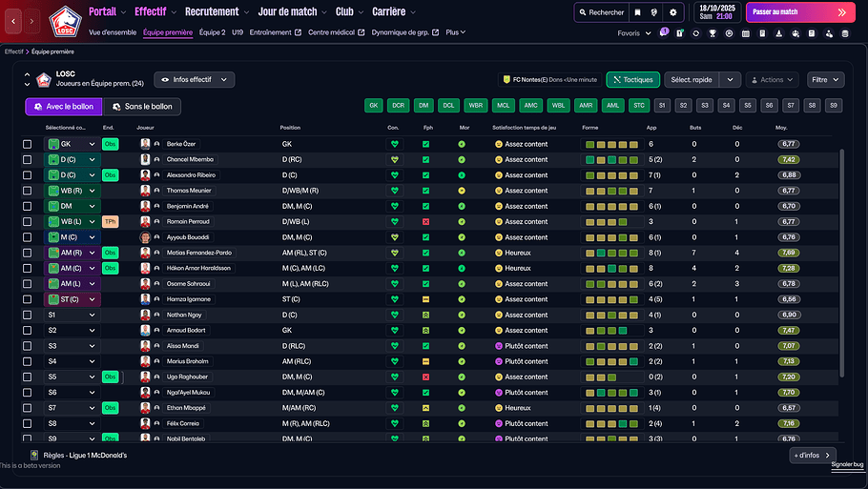
Task: Click the database icon at far right
Action: coord(844,33)
